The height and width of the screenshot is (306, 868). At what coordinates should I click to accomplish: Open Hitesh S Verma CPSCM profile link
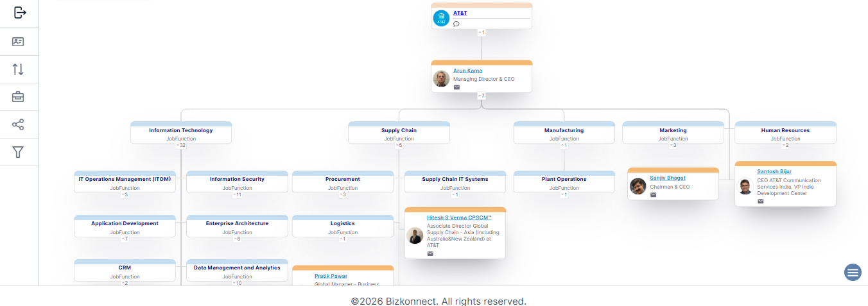[x=459, y=217]
